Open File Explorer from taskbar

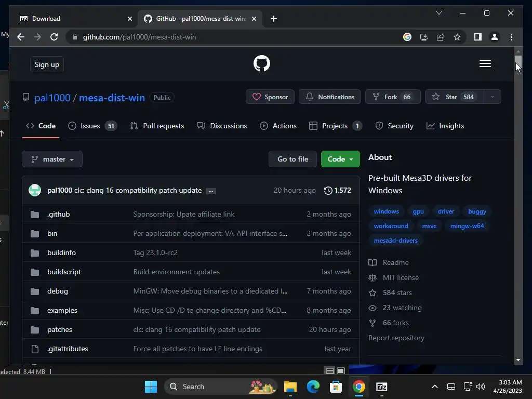[290, 387]
